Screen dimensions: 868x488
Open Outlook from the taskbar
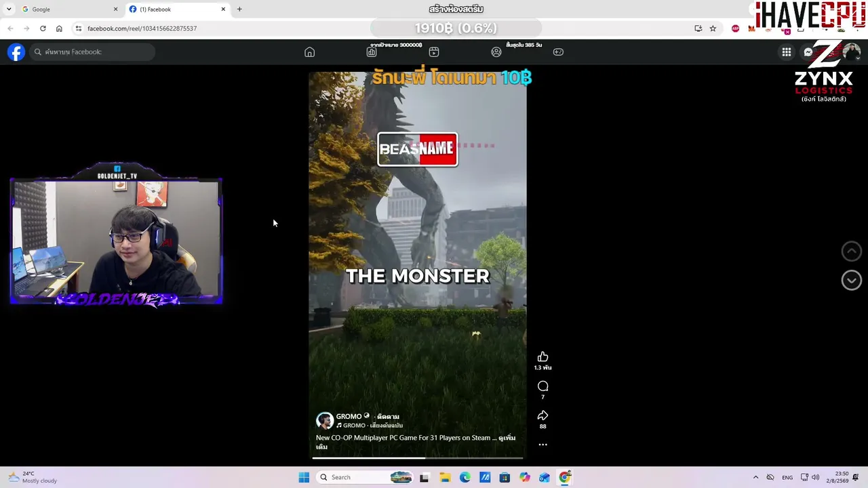tap(545, 477)
